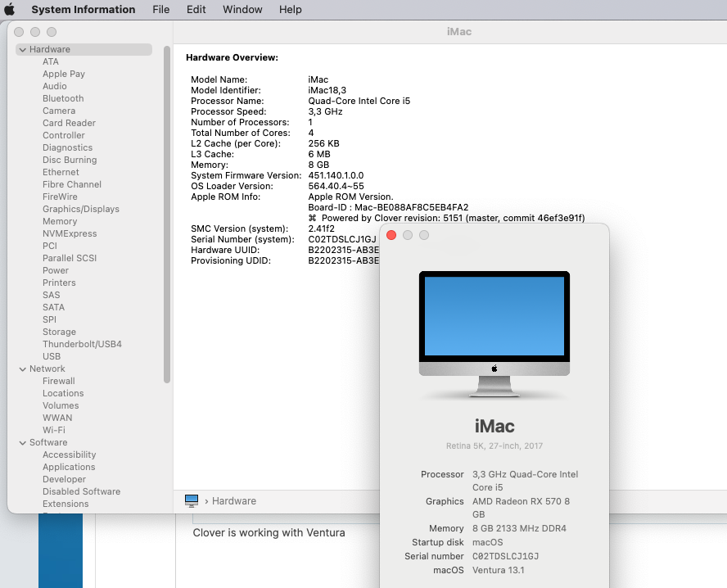Select ATA in the sidebar
This screenshot has width=727, height=588.
coord(51,61)
